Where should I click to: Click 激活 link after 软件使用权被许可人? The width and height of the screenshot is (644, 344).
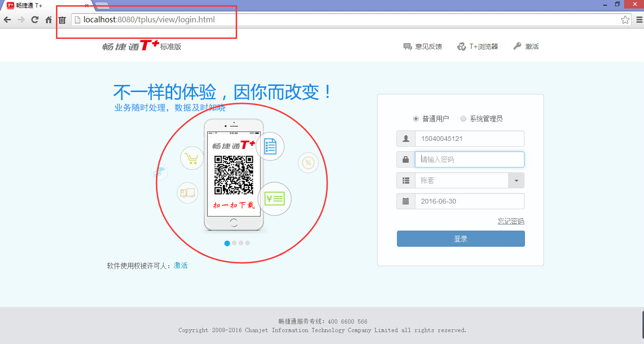point(181,266)
